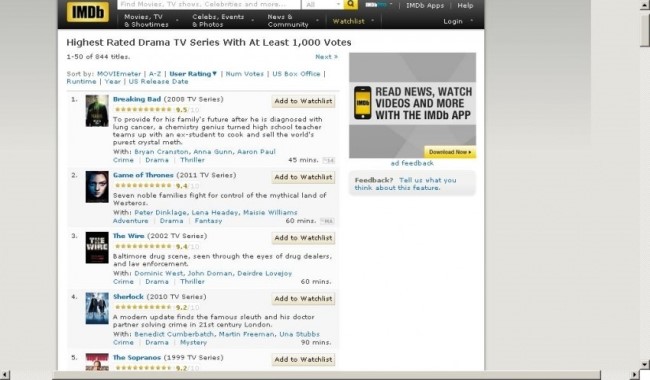
Task: Open the News & Community menu
Action: click(293, 20)
